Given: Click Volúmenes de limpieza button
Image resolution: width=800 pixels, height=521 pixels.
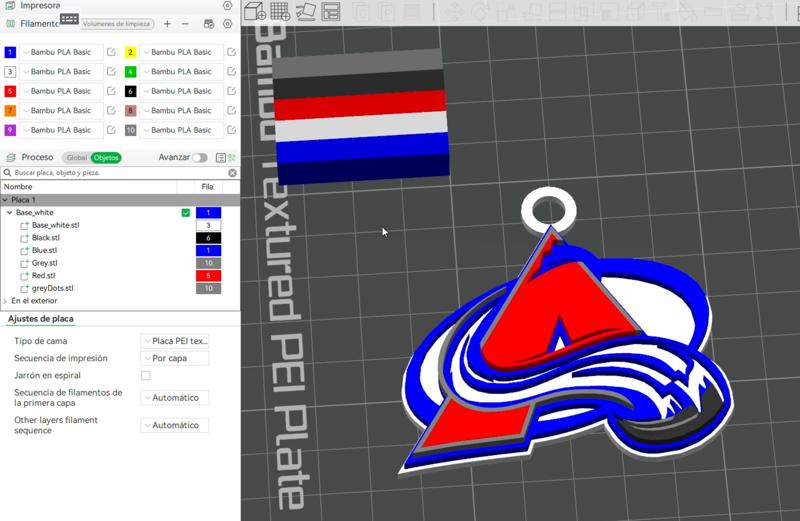Looking at the screenshot, I should 117,23.
